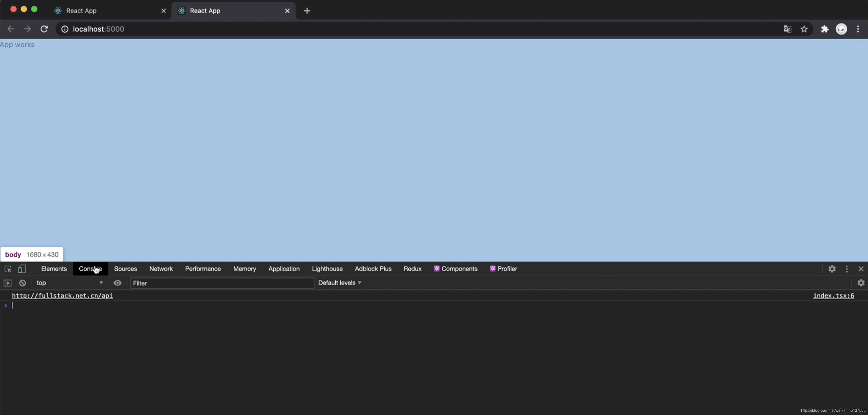The image size is (868, 415).
Task: Show the console sidebar
Action: click(7, 283)
